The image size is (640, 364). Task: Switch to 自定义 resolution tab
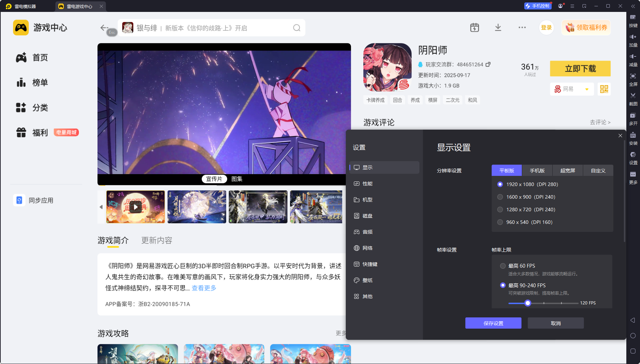tap(598, 171)
